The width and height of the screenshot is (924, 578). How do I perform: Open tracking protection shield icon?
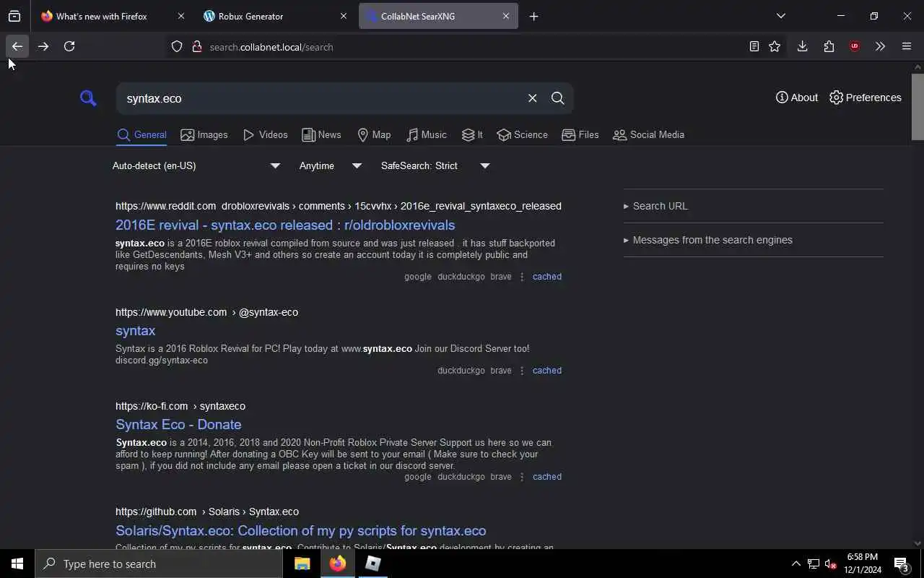click(177, 47)
